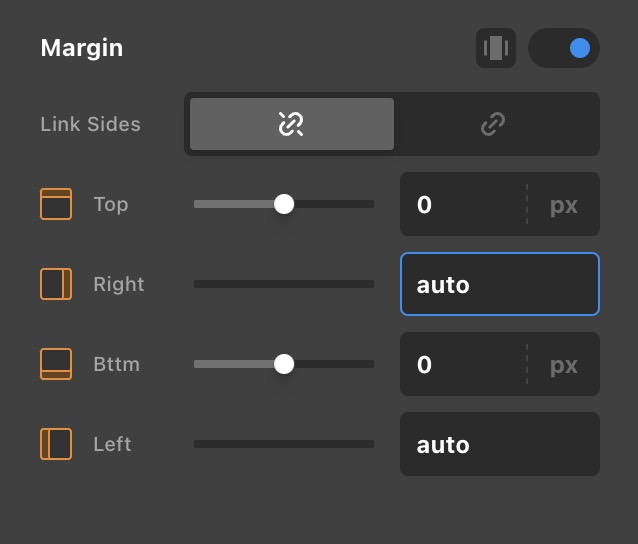Click the Top margin slider handle
This screenshot has height=544, width=638.
click(x=284, y=204)
